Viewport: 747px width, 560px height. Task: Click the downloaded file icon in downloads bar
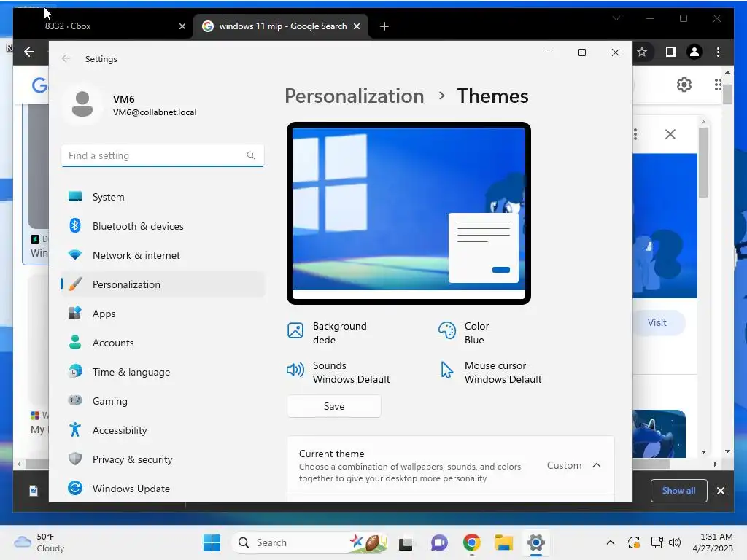click(34, 491)
